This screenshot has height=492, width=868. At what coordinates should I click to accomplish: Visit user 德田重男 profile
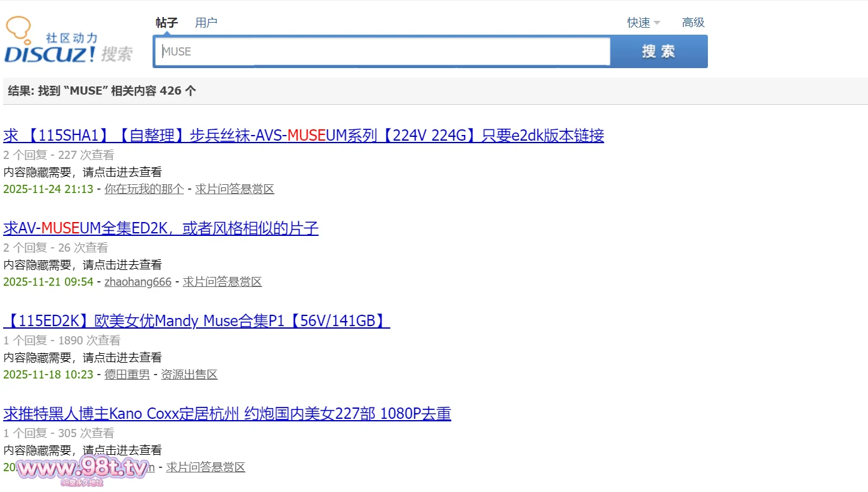(126, 374)
